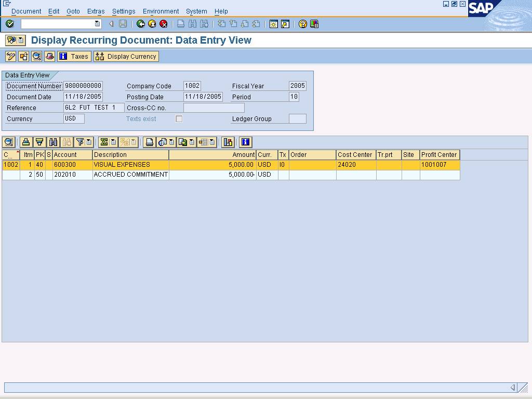Click the Sort Descending grid icon

[x=39, y=142]
